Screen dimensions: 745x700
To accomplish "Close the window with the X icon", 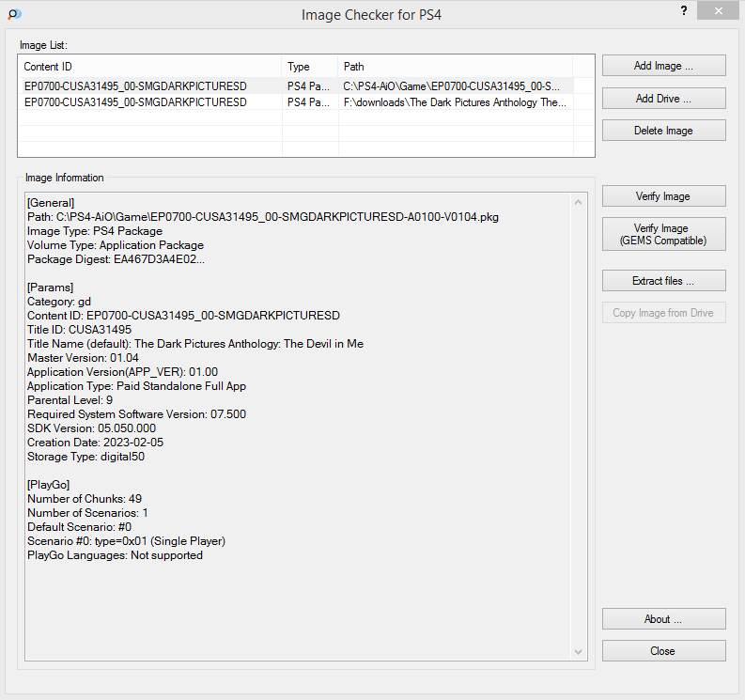I will 718,10.
